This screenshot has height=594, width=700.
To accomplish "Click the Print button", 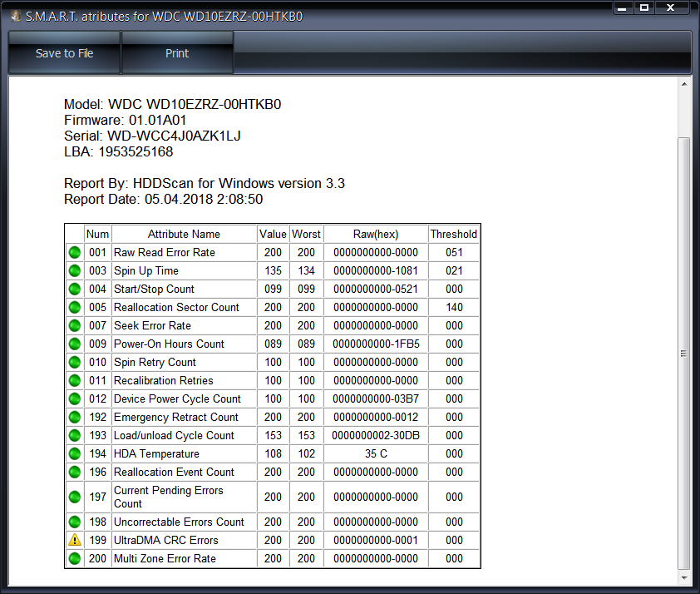I will pyautogui.click(x=177, y=52).
